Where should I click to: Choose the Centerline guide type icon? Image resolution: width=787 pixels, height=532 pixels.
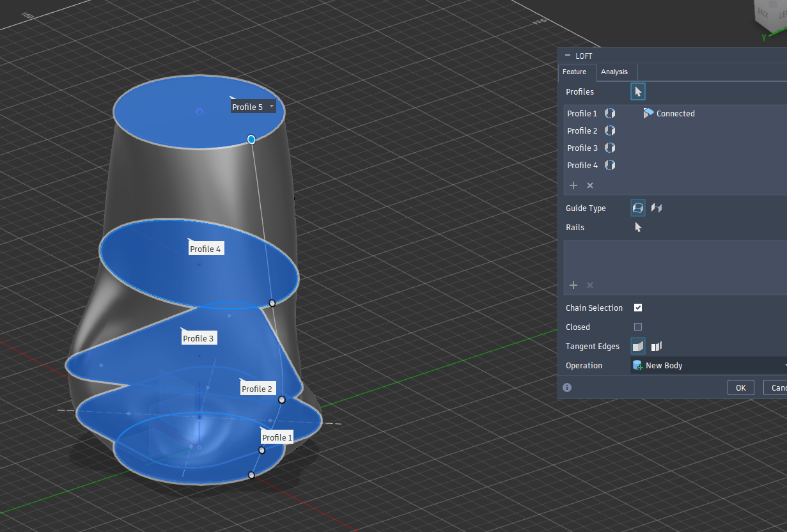coord(657,208)
